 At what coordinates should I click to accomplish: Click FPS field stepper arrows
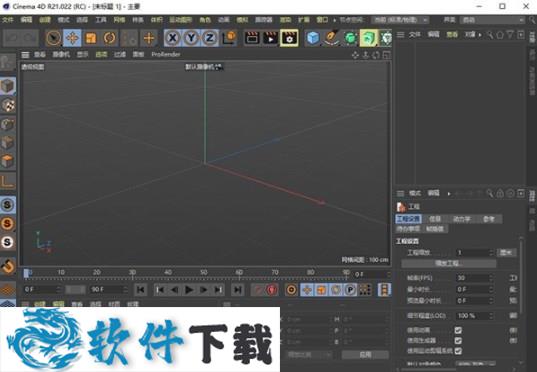click(491, 278)
